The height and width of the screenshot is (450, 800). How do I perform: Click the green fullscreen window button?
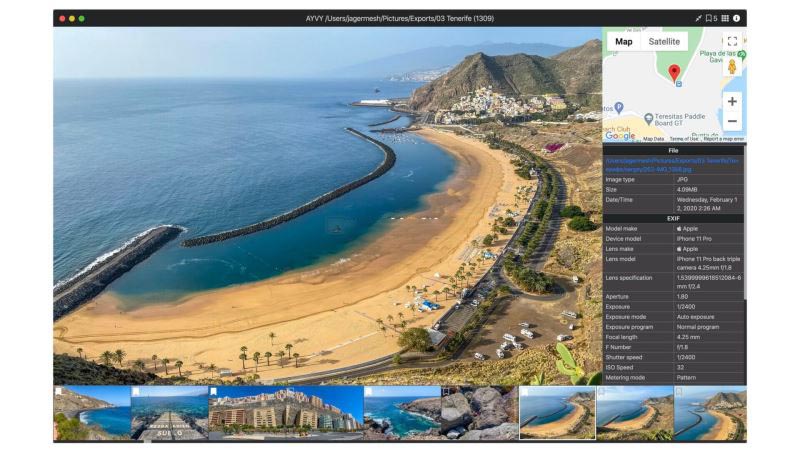coord(82,18)
